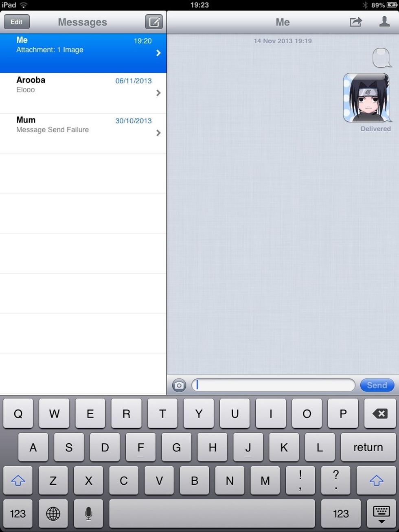Image resolution: width=399 pixels, height=532 pixels.
Task: Tap the B key
Action: 195,481
